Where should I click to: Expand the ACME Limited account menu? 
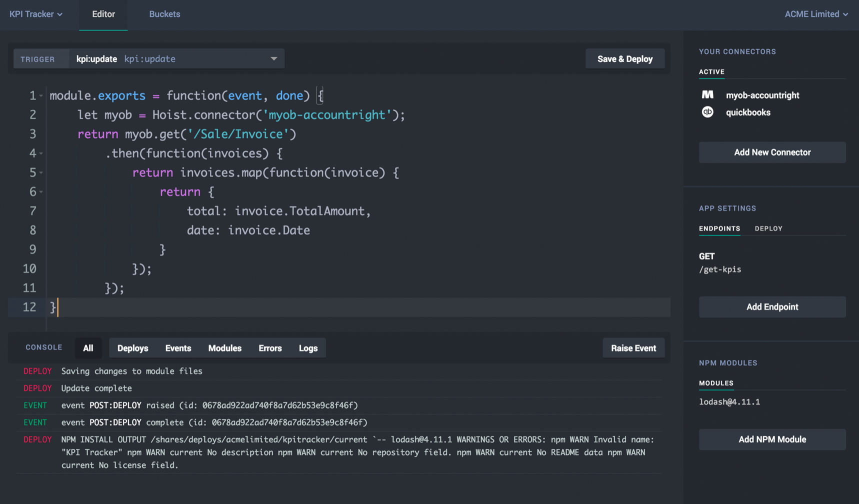pyautogui.click(x=816, y=14)
